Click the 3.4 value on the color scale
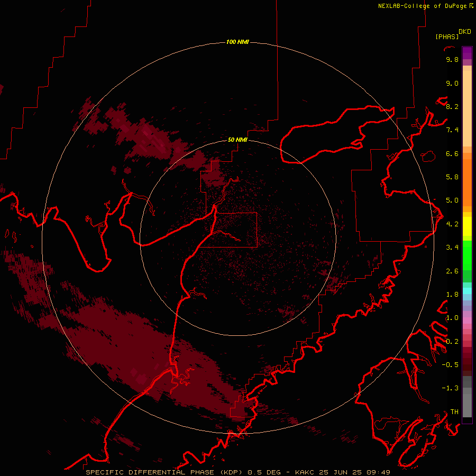Screen dimensions: 476x476 [x=452, y=248]
